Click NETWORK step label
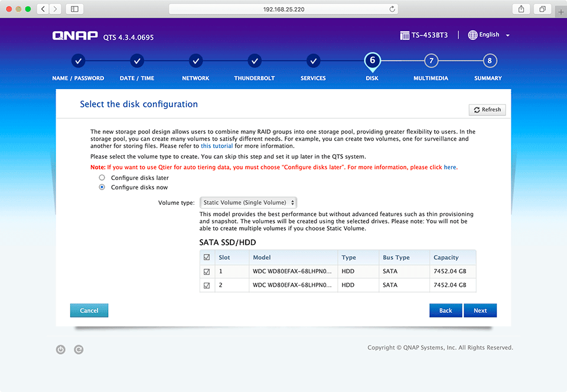Image resolution: width=567 pixels, height=392 pixels. (x=195, y=78)
